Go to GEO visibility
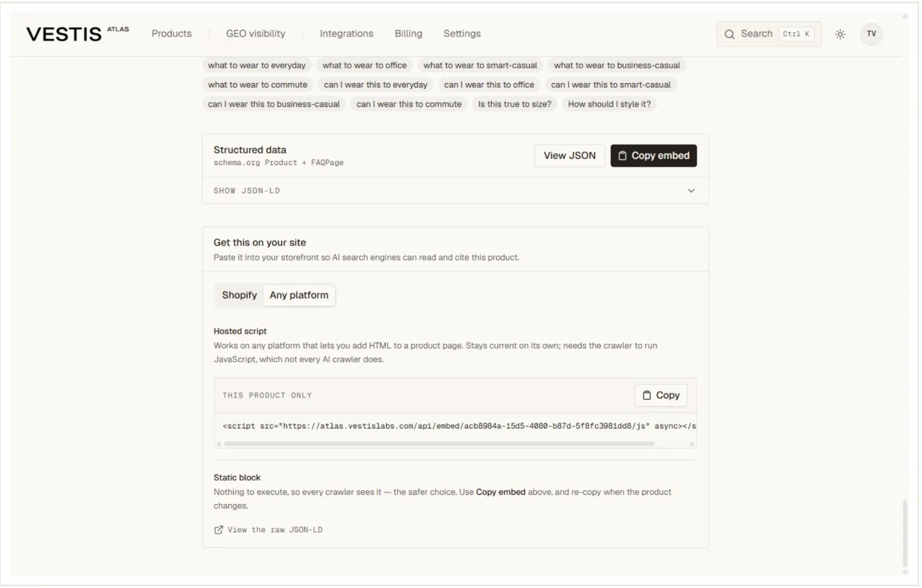Screen dimensions: 922x588 (256, 34)
